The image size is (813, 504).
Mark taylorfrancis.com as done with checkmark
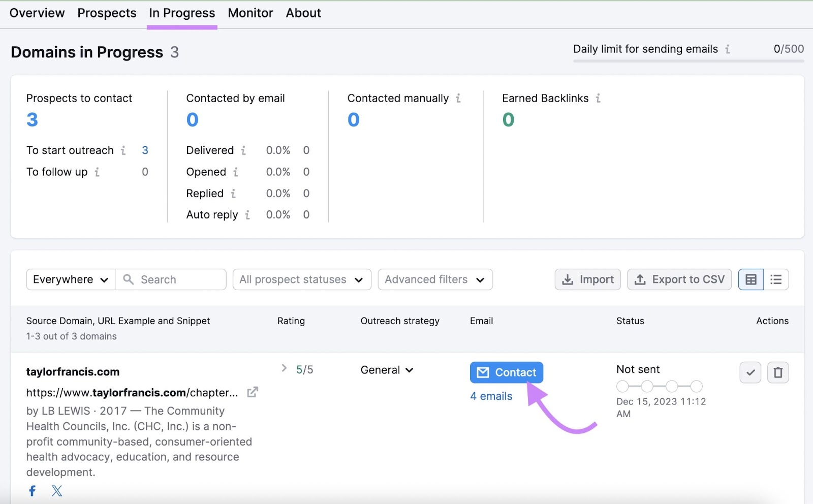pyautogui.click(x=750, y=372)
